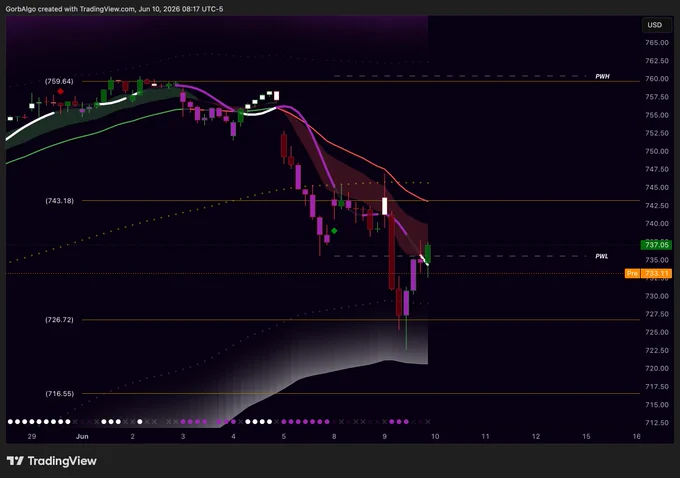Click the PWL level label
The width and height of the screenshot is (680, 478).
602,256
